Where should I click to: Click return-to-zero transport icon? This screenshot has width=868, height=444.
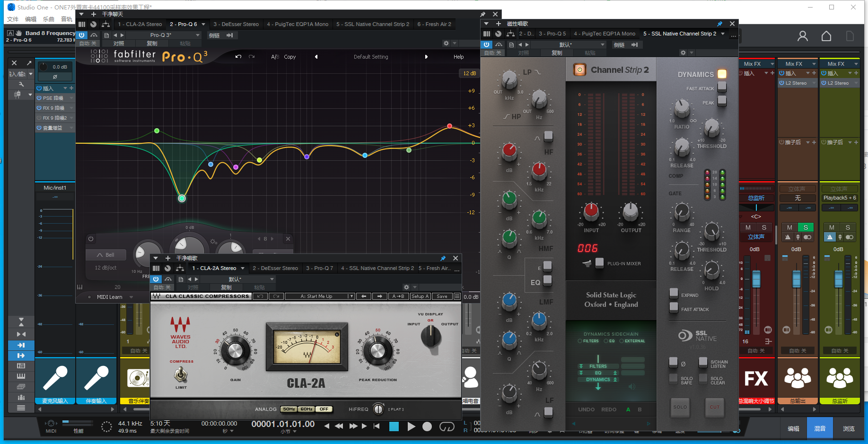[x=377, y=426]
